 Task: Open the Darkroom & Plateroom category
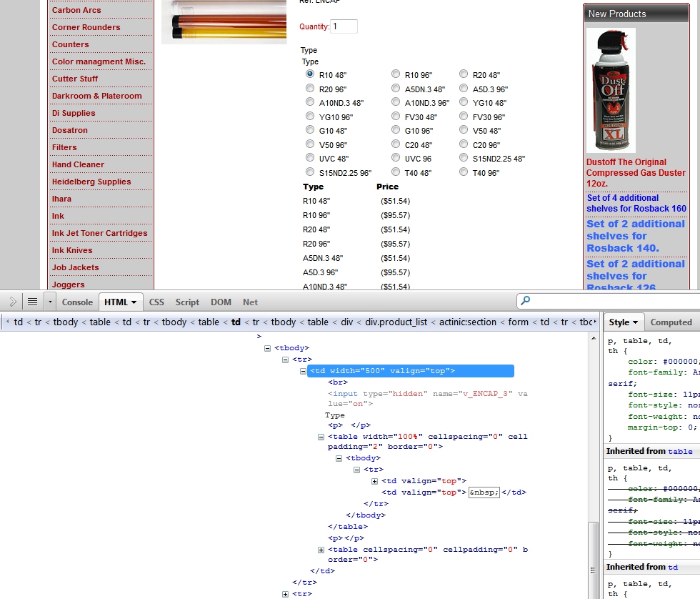tap(96, 96)
